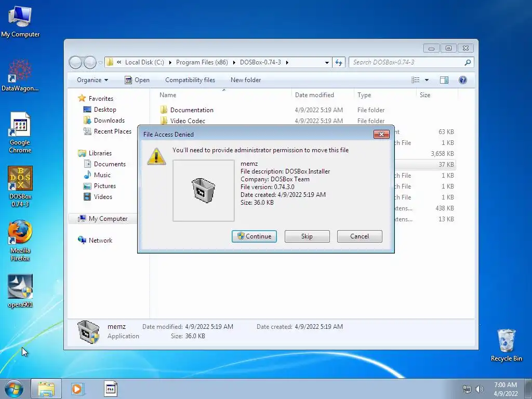Refresh the folder with the refresh button
The height and width of the screenshot is (399, 532).
click(339, 62)
